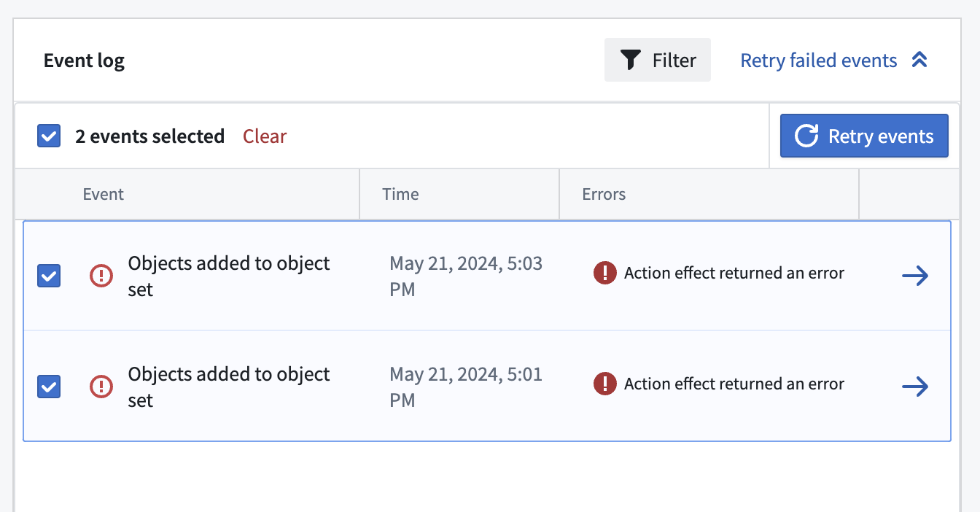The height and width of the screenshot is (512, 980).
Task: Click error message text in 5:01 PM row
Action: [734, 384]
